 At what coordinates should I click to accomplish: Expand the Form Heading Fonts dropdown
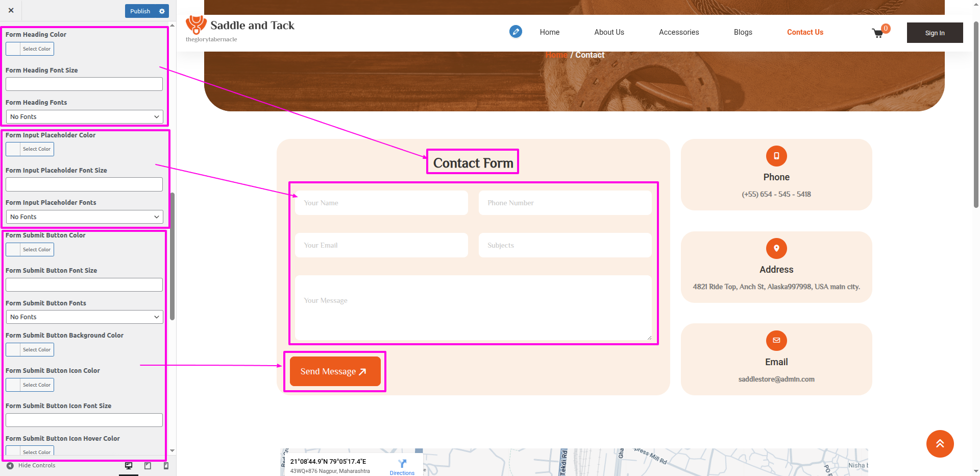(x=84, y=117)
